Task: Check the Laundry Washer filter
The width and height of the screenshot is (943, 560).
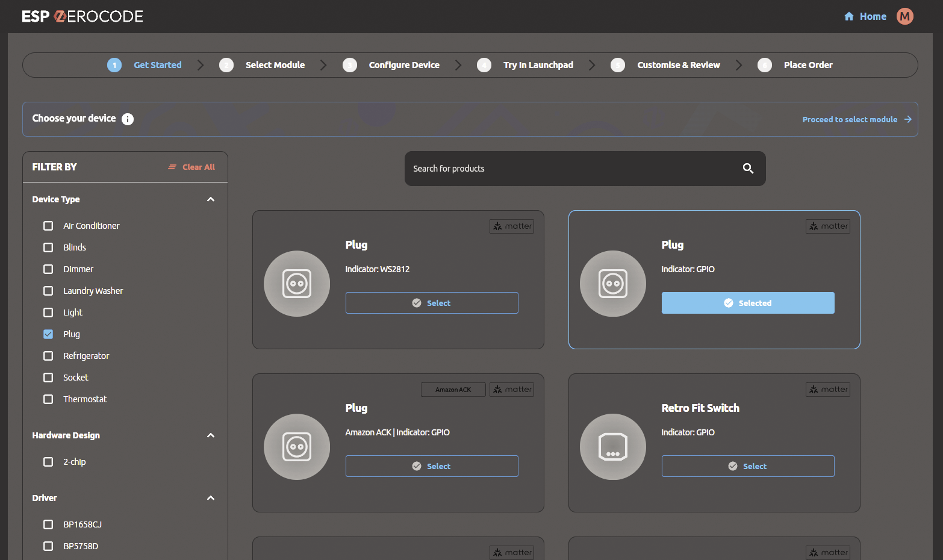Action: (48, 291)
